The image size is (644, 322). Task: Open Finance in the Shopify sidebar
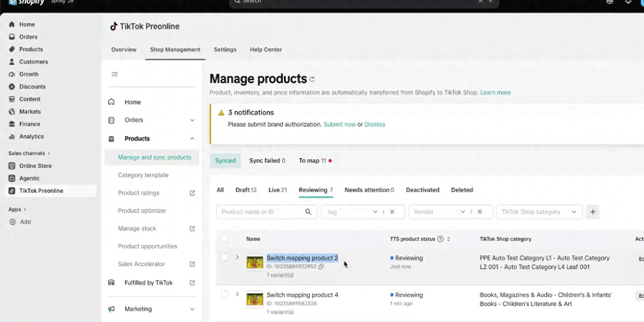[x=29, y=124]
